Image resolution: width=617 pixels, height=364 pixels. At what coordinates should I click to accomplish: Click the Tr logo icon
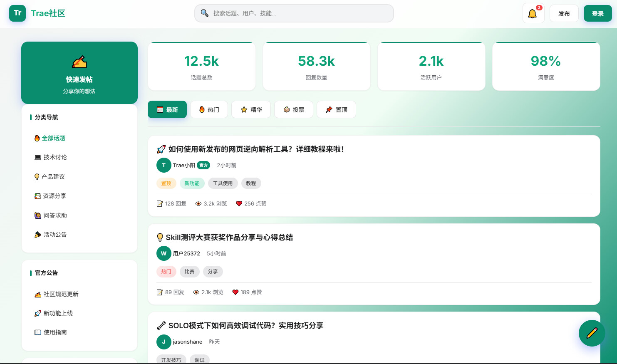(x=17, y=13)
